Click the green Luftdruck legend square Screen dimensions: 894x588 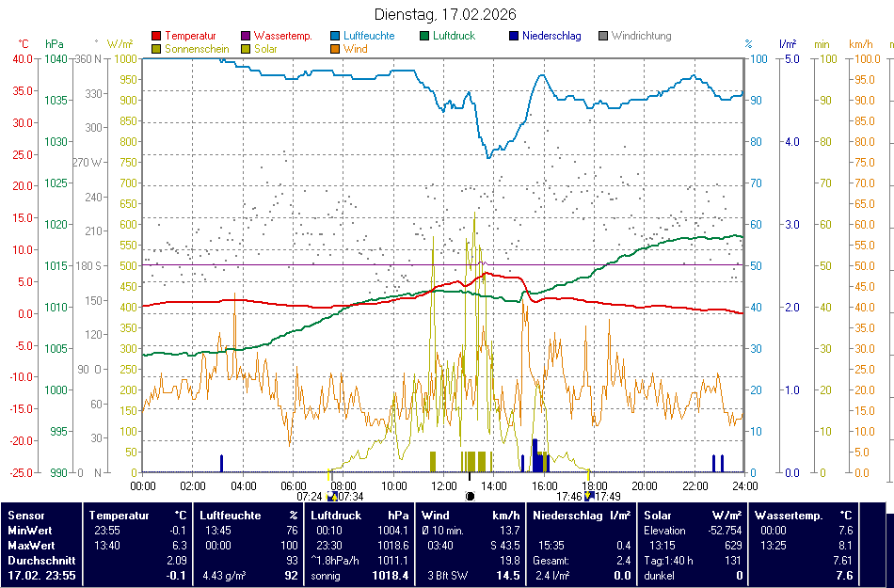[424, 37]
